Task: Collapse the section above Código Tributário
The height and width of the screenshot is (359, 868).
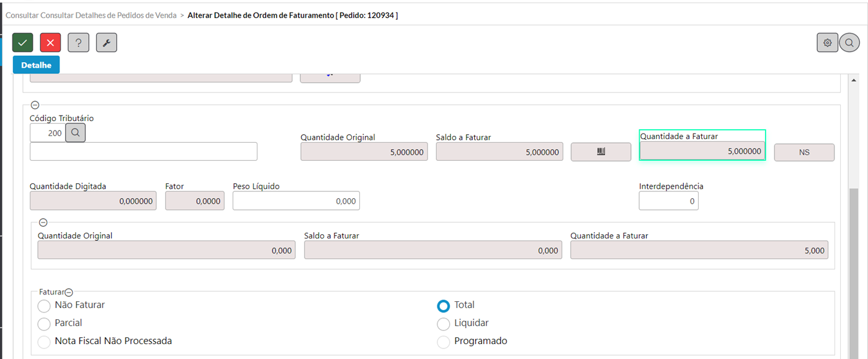Action: coord(35,106)
